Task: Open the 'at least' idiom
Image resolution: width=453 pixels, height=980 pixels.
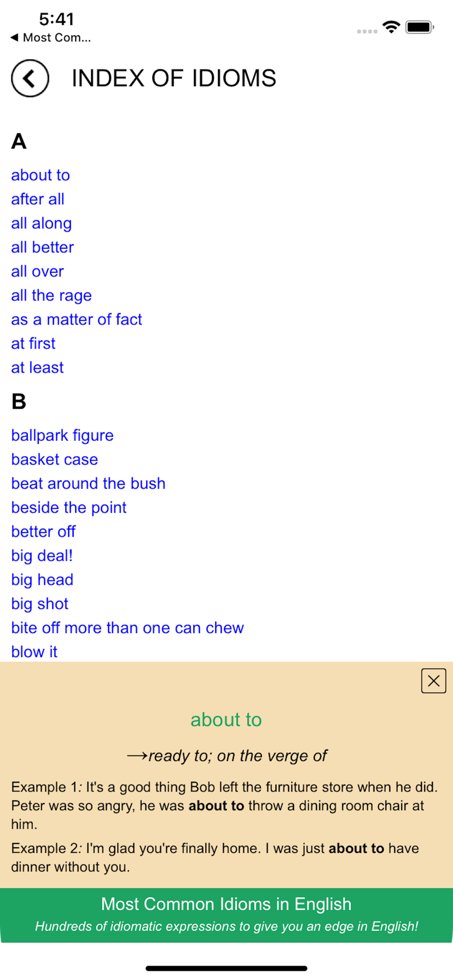Action: [37, 367]
